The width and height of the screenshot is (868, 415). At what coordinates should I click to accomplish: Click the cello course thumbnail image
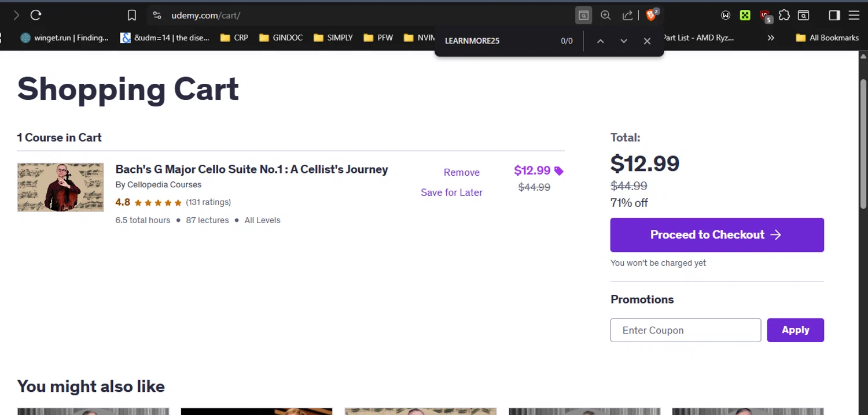(61, 187)
